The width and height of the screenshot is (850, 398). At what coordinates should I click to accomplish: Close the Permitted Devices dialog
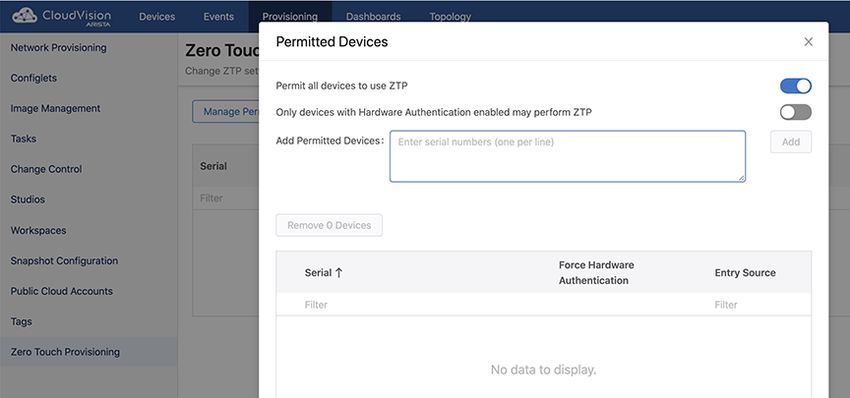(x=808, y=42)
